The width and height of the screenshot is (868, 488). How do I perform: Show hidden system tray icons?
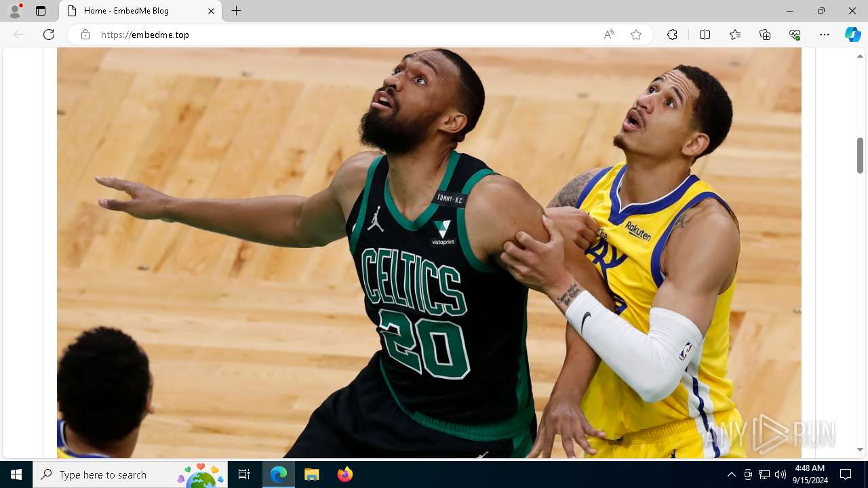coord(731,474)
